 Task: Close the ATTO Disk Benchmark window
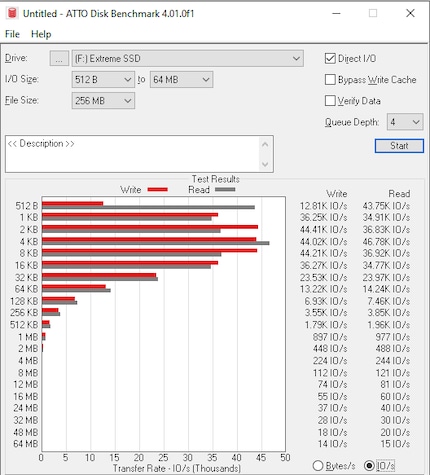pyautogui.click(x=410, y=13)
